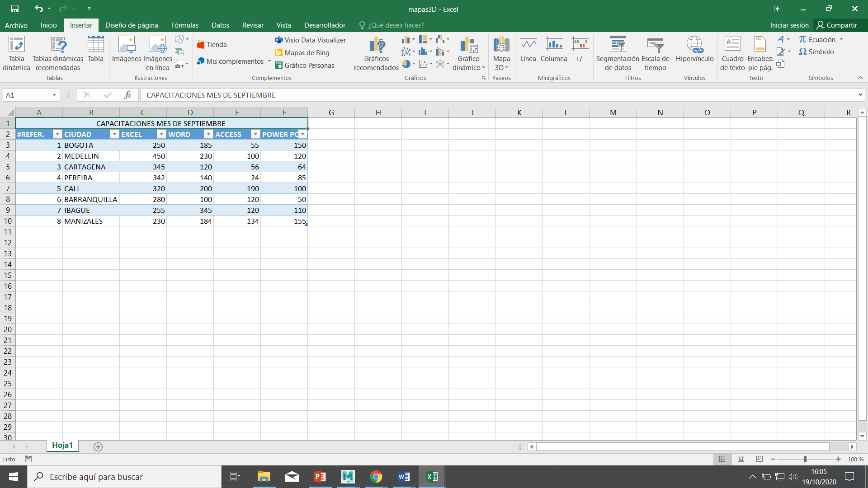
Task: Switch to the Fórmulas ribbon tab
Action: (x=185, y=25)
